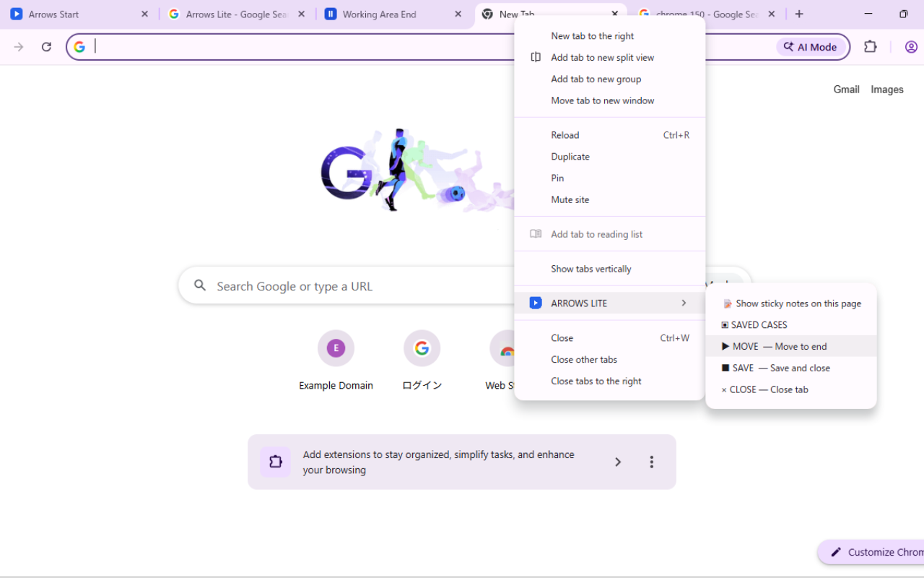
Task: Open the Gmail link
Action: click(x=846, y=90)
